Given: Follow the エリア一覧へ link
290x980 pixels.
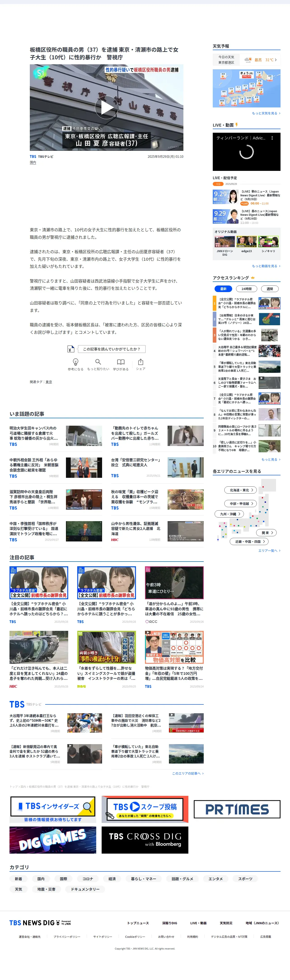Looking at the screenshot, I should coord(269,550).
